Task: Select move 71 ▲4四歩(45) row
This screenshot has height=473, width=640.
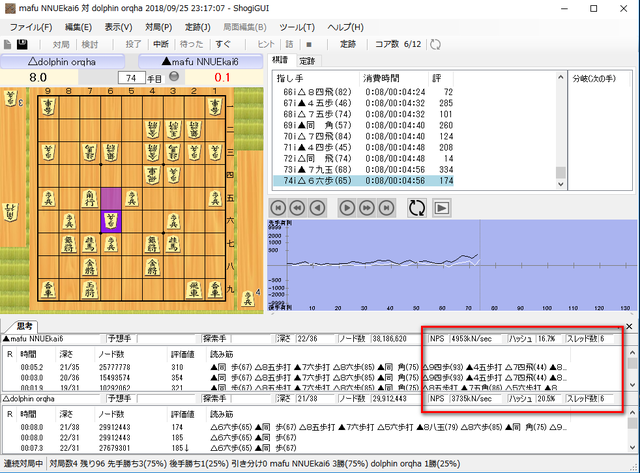Action: click(x=363, y=147)
